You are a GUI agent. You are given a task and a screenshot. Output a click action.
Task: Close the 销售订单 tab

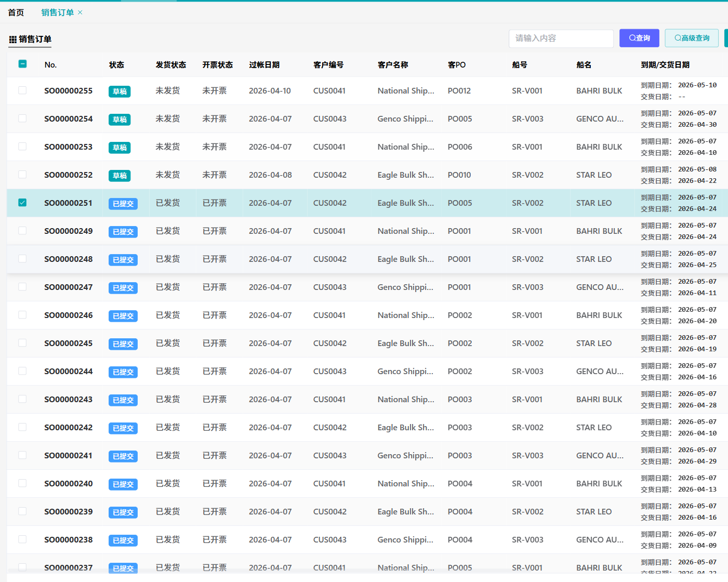tap(80, 12)
